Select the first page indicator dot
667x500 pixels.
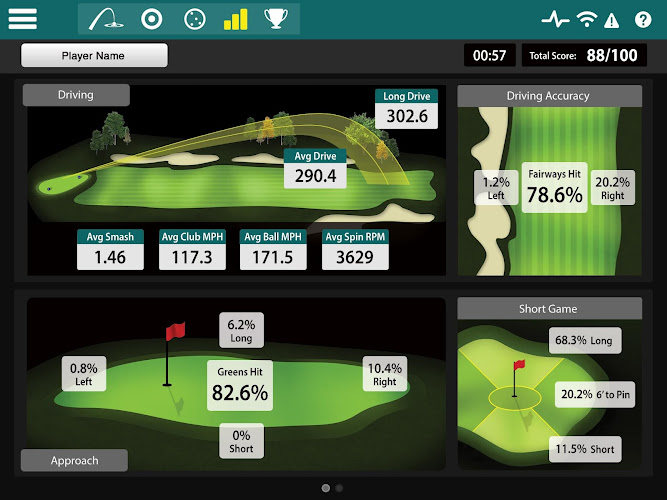point(326,488)
